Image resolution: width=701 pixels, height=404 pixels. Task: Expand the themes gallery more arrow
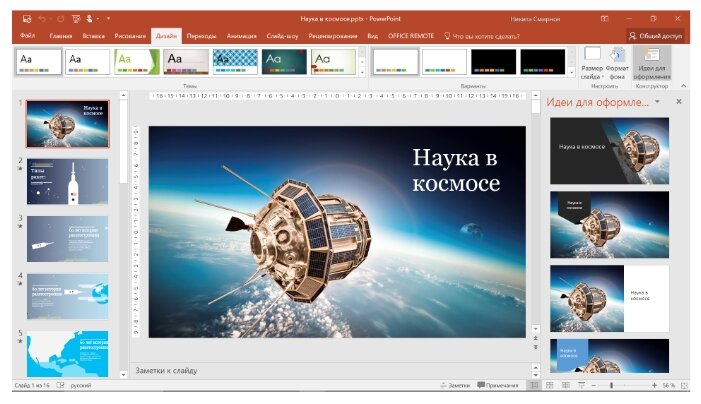pos(362,72)
